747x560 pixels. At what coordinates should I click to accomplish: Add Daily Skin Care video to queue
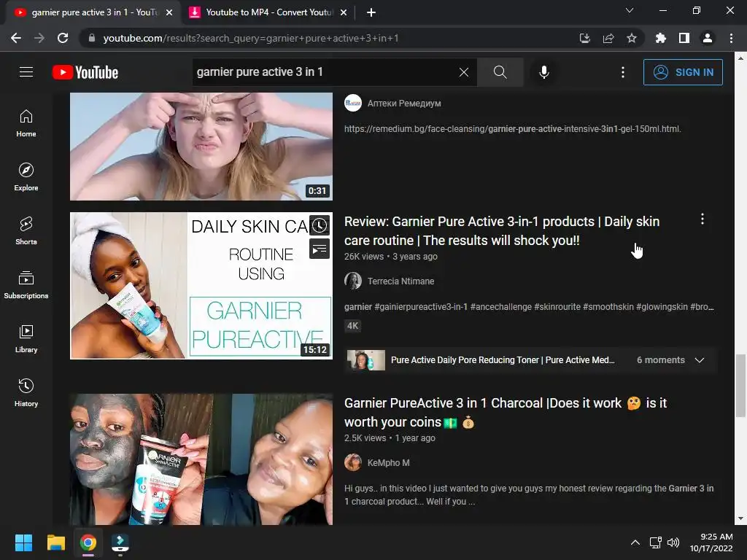(x=320, y=249)
